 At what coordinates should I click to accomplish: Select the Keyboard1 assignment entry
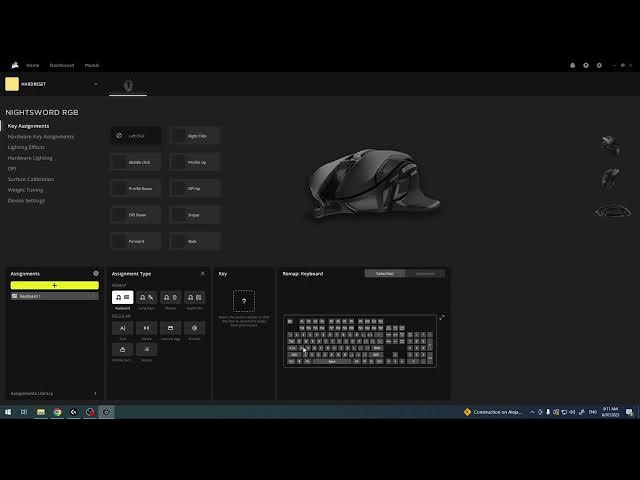[55, 296]
